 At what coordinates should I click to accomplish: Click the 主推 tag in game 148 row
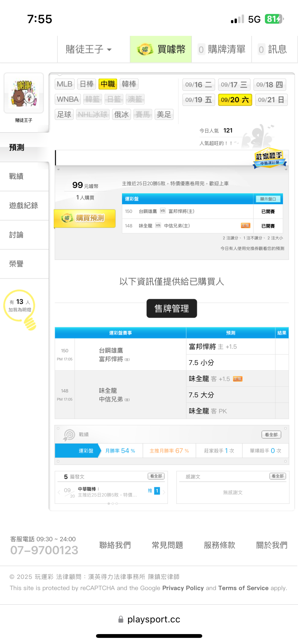tap(246, 226)
